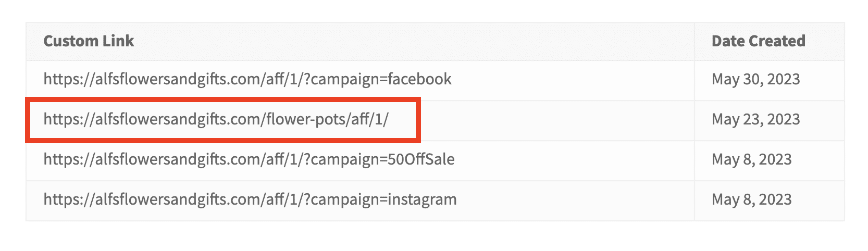This screenshot has width=868, height=251.
Task: Open the campaign=50OffSale affiliate link
Action: (249, 159)
